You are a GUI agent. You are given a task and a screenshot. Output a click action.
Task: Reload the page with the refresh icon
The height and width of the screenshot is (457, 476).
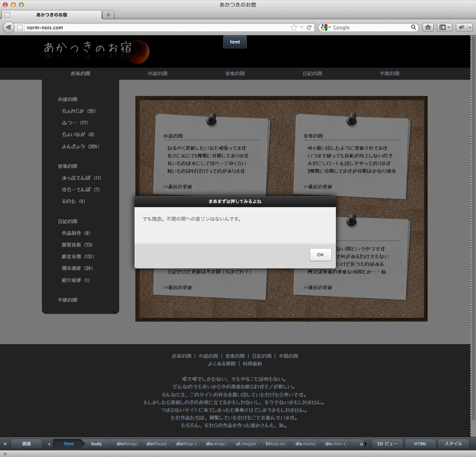click(309, 27)
